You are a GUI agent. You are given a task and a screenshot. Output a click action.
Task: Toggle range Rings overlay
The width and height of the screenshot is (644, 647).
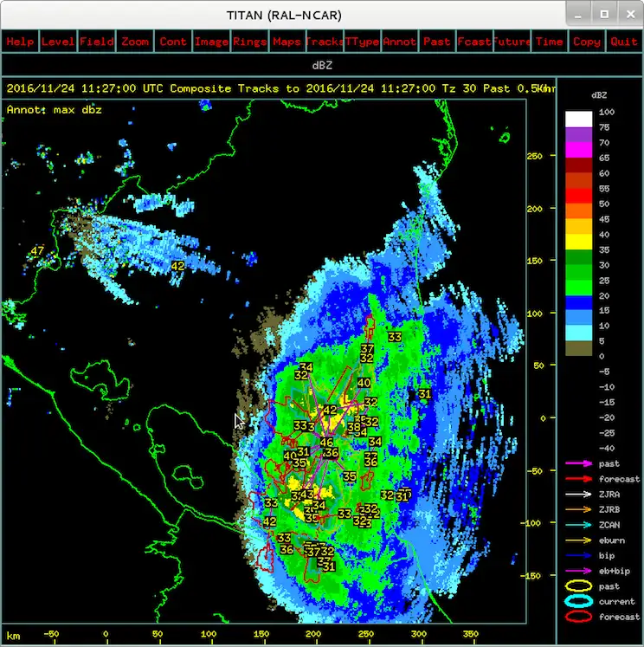tap(249, 42)
